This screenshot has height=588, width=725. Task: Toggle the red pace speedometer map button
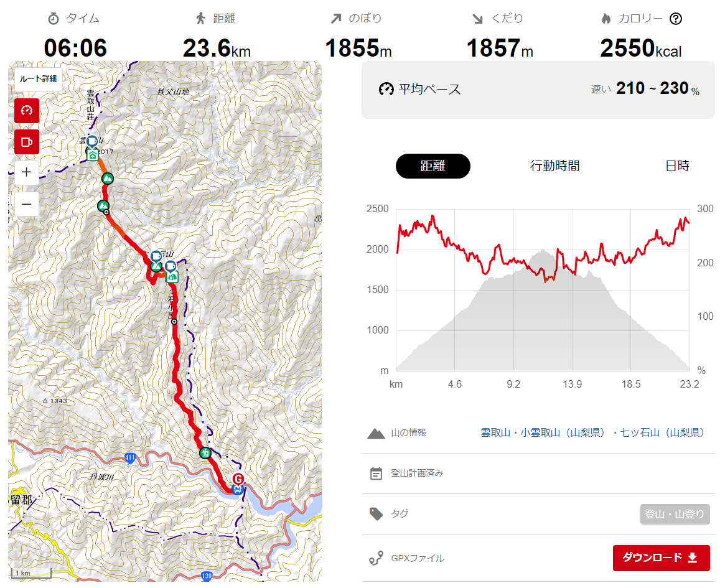coord(27,111)
